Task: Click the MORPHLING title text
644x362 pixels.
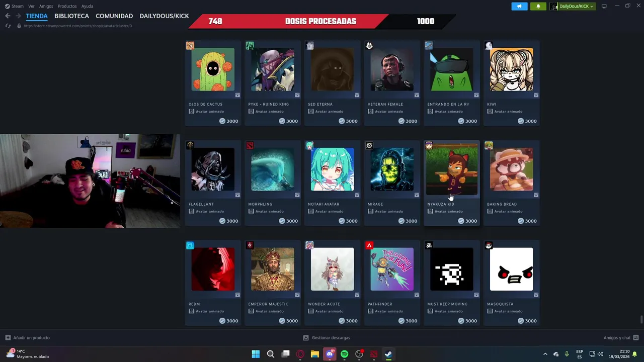Action: [x=260, y=204]
